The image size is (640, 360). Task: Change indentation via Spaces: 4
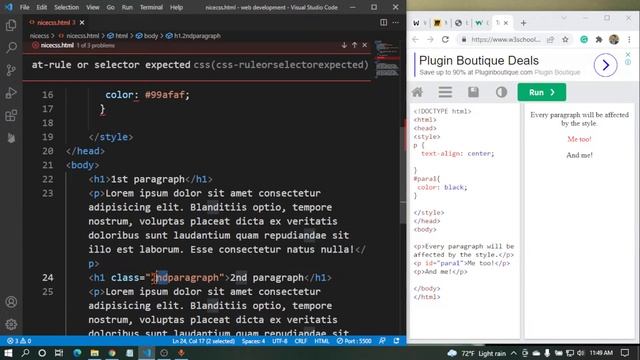[253, 341]
